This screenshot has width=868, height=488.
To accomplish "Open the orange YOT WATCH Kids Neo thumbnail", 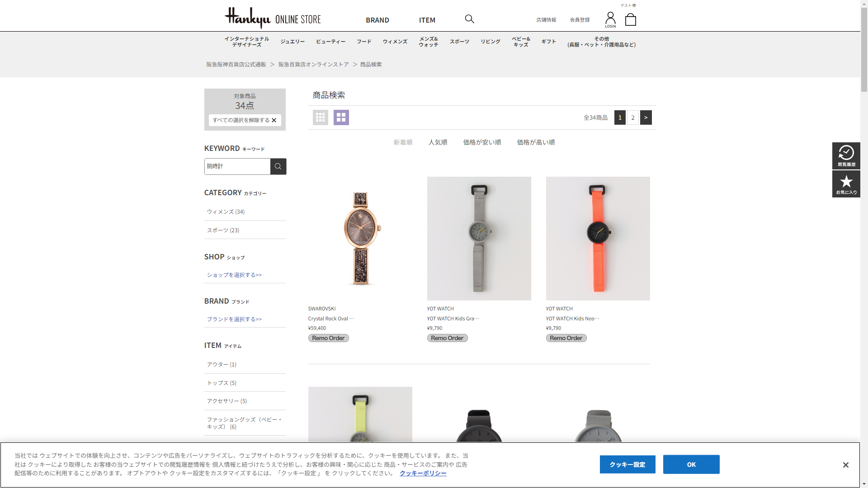I will [x=598, y=239].
